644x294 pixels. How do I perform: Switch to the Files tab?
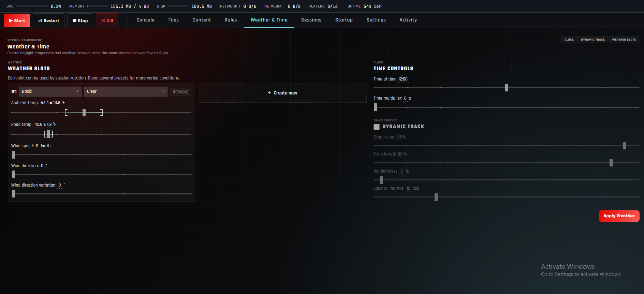pyautogui.click(x=174, y=20)
